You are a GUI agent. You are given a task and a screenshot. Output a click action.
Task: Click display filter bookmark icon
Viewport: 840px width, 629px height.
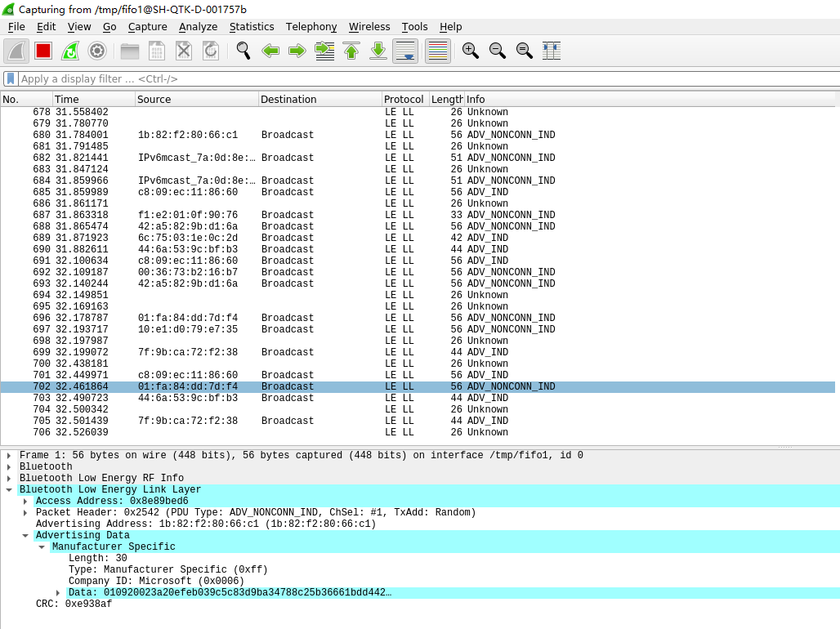[x=10, y=78]
